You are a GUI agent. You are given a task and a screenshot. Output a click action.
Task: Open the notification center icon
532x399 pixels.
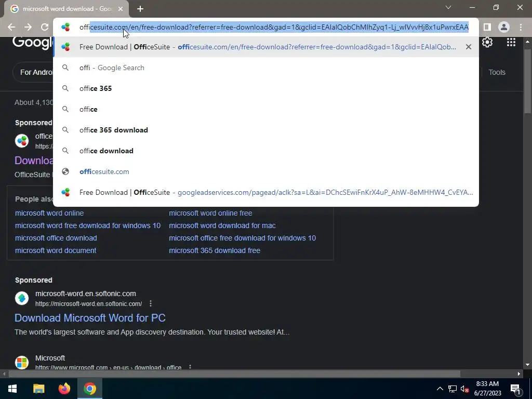(515, 389)
